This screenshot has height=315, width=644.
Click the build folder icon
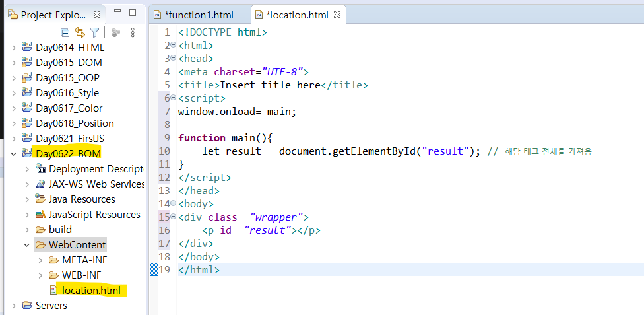pos(40,230)
